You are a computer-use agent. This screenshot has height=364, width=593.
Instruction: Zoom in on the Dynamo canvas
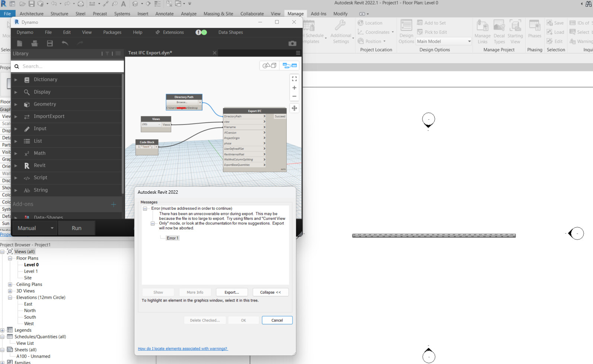294,88
